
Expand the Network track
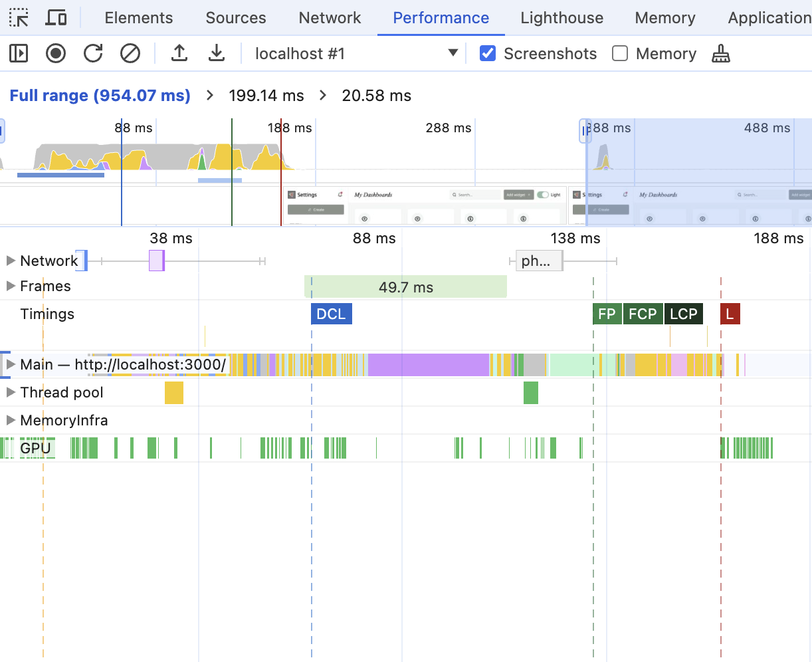click(9, 261)
